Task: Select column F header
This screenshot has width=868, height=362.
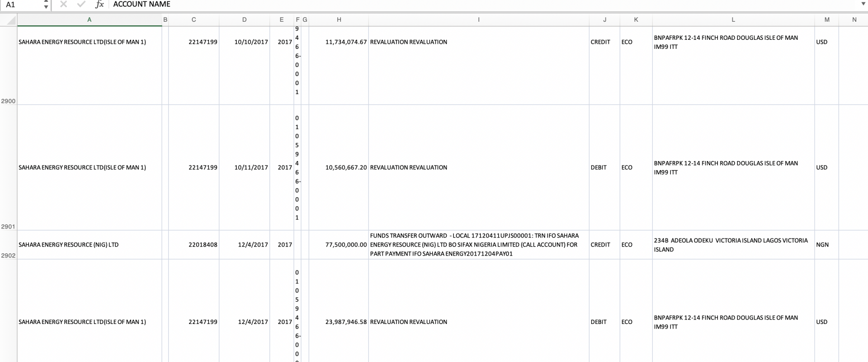Action: [297, 20]
